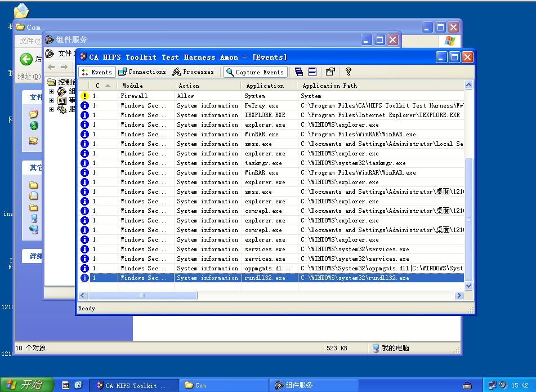The image size is (536, 392).
Task: Click the yellow question mark help icon
Action: coord(349,72)
